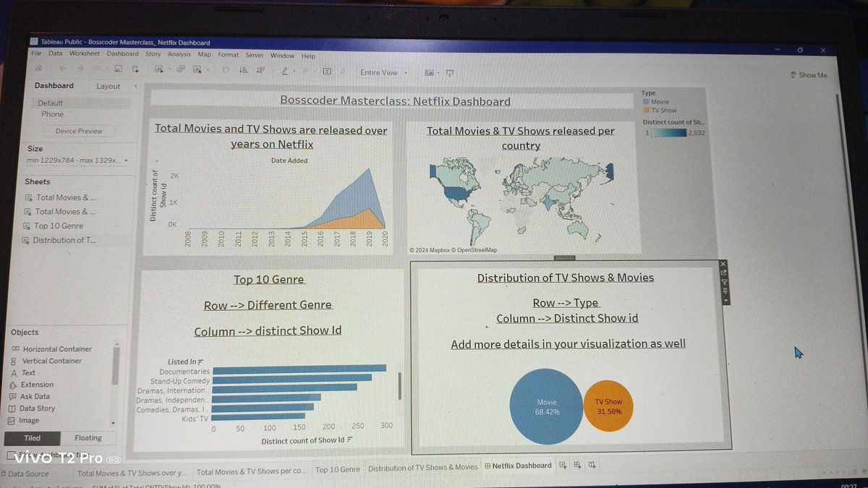Remove Distribution sheet with its X icon
868x488 pixels.
tap(724, 265)
